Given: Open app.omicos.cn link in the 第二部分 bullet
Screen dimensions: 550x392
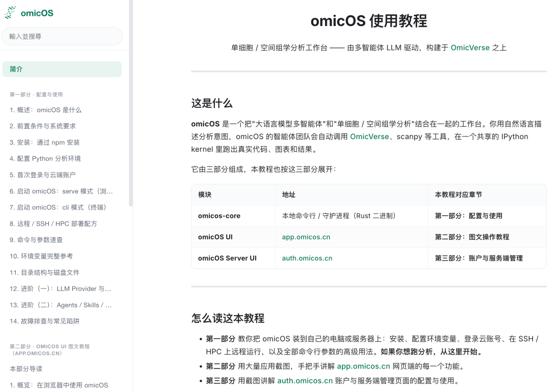Looking at the screenshot, I should tap(364, 367).
